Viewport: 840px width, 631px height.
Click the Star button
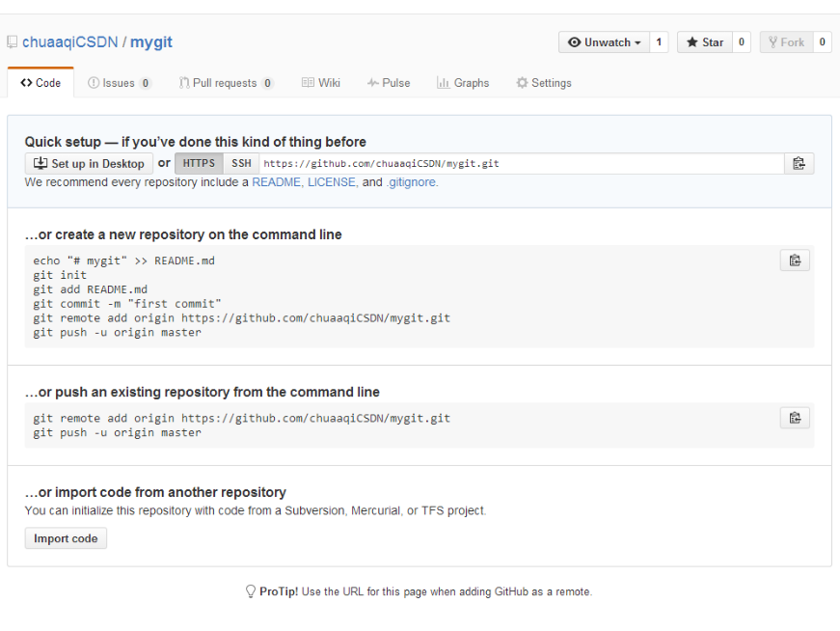click(705, 42)
